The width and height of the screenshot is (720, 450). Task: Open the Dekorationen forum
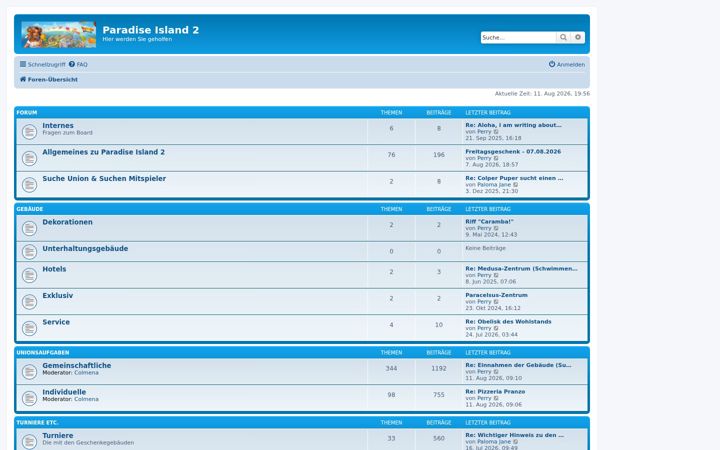pyautogui.click(x=68, y=222)
